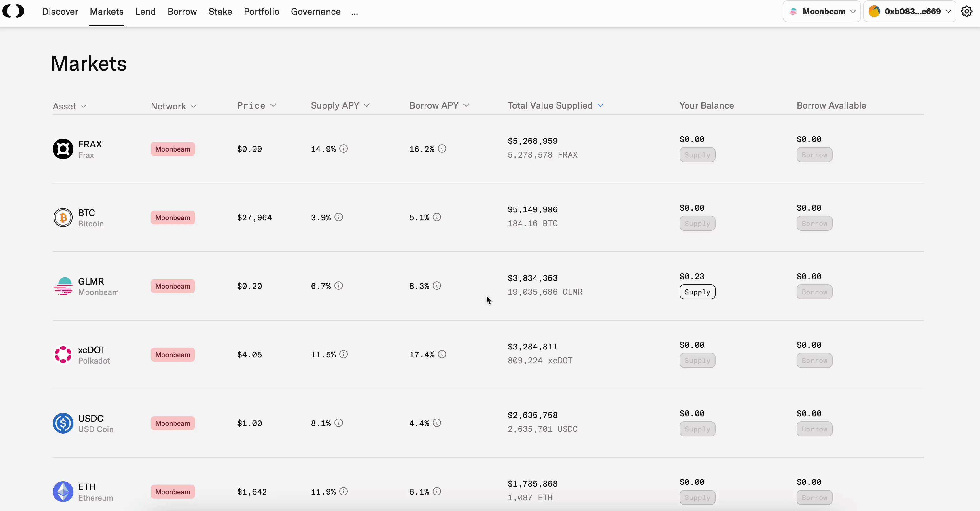The width and height of the screenshot is (980, 511).
Task: Select the Markets nav tab
Action: [x=107, y=12]
